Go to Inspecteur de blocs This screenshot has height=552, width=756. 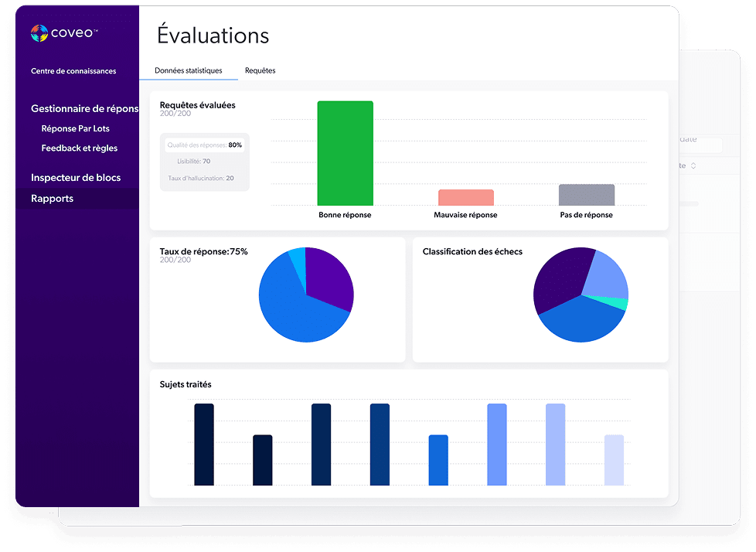pyautogui.click(x=75, y=178)
